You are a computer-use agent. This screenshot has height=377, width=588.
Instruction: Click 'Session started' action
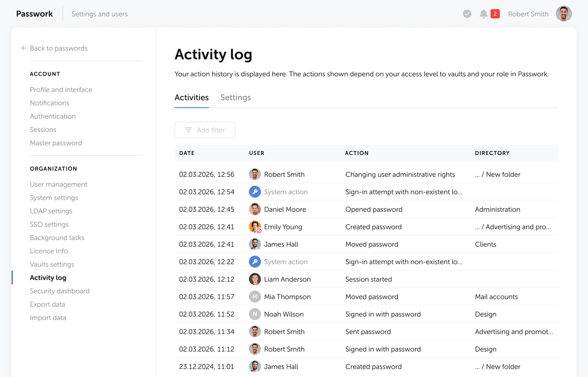pos(369,279)
